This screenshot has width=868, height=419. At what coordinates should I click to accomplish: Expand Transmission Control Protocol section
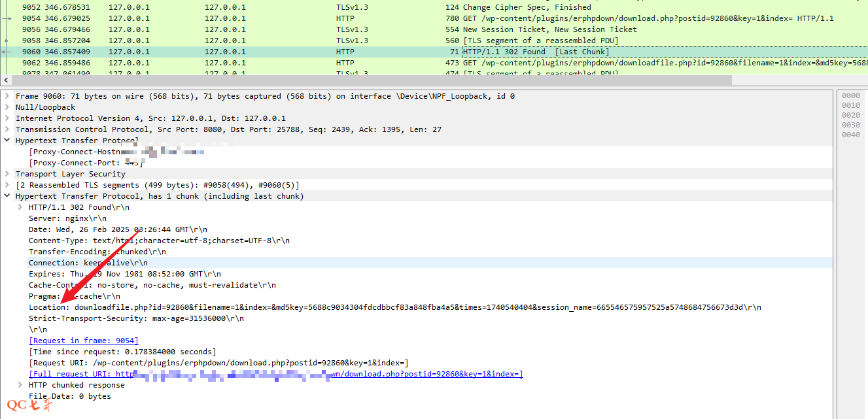pos(7,129)
